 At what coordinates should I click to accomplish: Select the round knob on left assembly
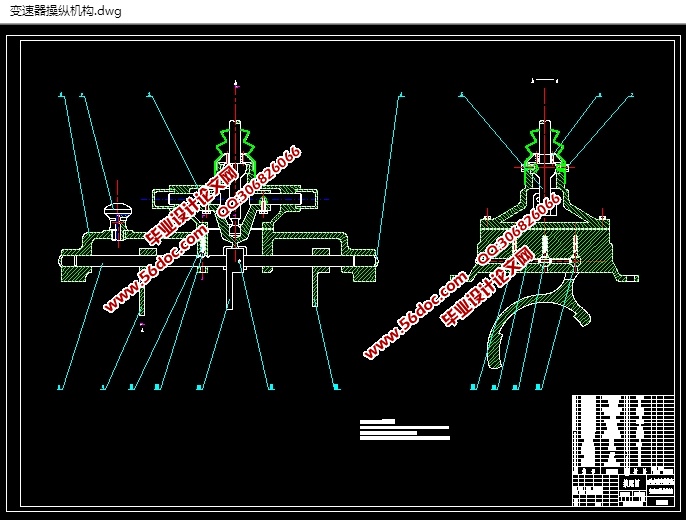(118, 213)
